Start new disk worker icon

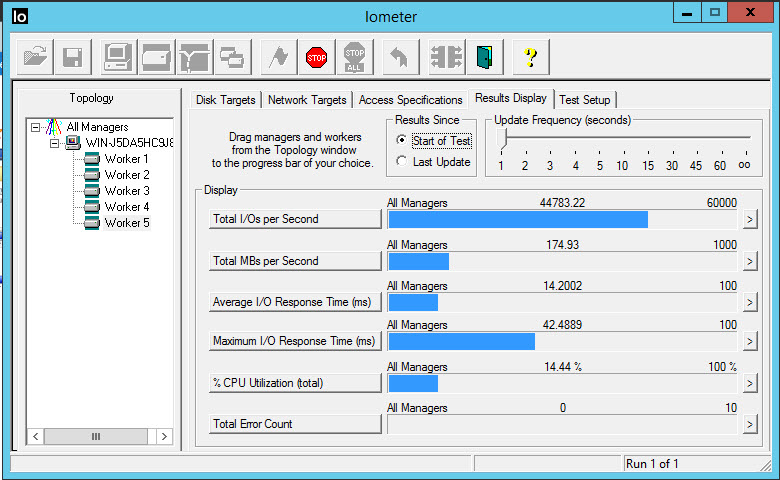[156, 57]
